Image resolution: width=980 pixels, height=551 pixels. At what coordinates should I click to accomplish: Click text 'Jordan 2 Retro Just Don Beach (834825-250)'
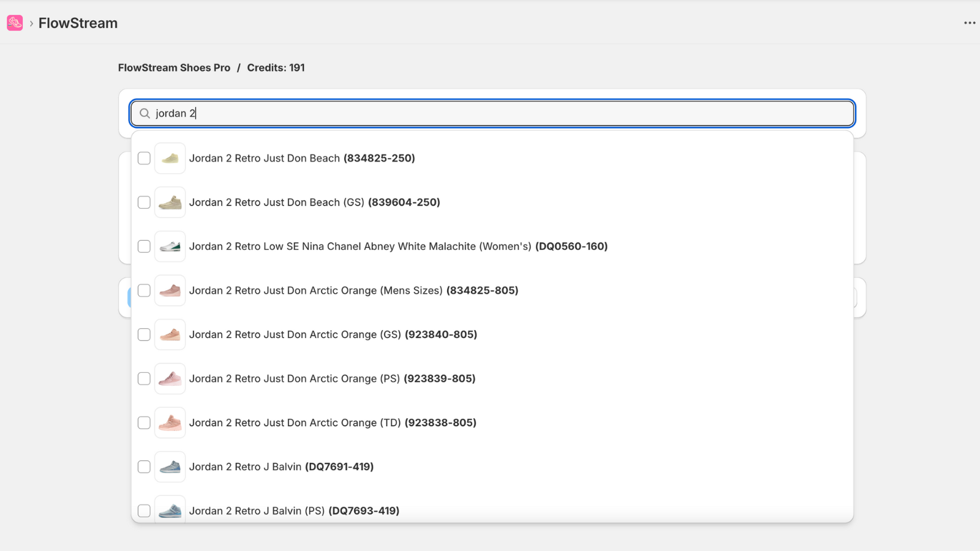(x=302, y=158)
